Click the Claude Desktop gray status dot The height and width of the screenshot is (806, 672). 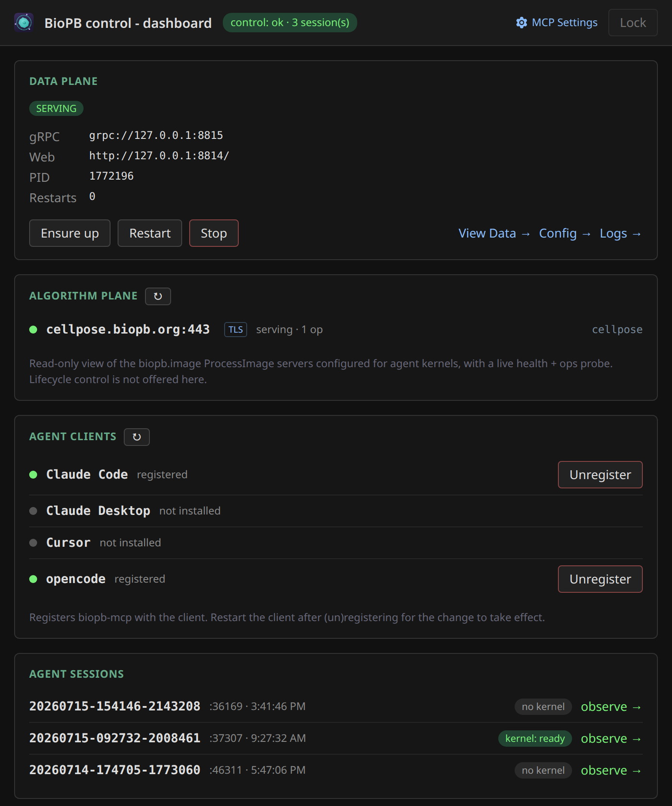(33, 511)
